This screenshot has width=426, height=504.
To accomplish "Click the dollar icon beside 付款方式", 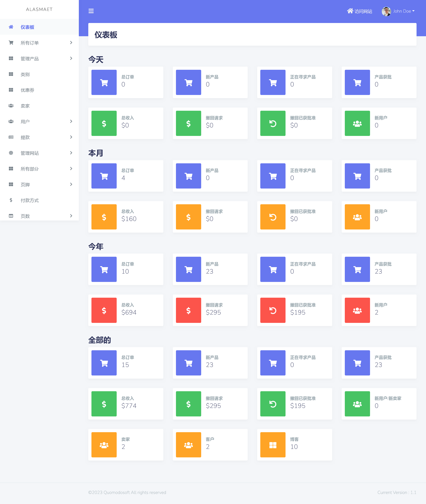I will pyautogui.click(x=11, y=200).
